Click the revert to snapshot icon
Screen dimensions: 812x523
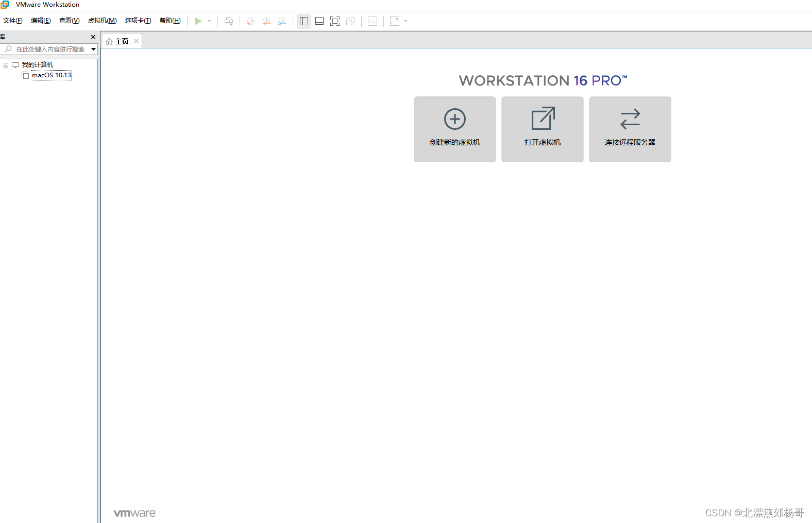pos(266,21)
